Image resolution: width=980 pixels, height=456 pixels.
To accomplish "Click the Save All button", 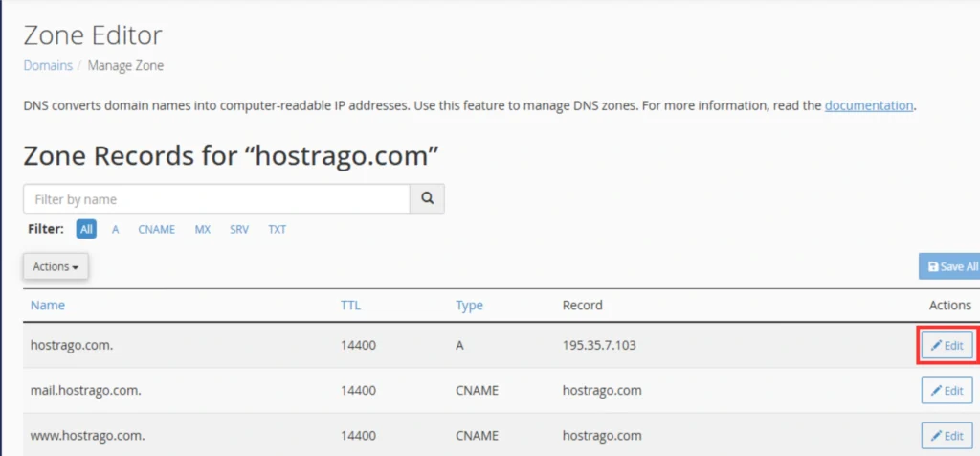I will pos(949,266).
